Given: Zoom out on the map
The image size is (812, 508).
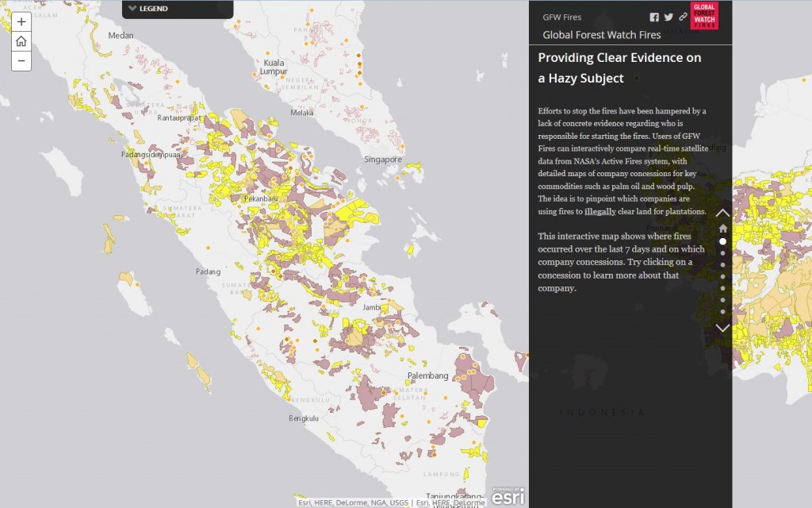Looking at the screenshot, I should 21,60.
